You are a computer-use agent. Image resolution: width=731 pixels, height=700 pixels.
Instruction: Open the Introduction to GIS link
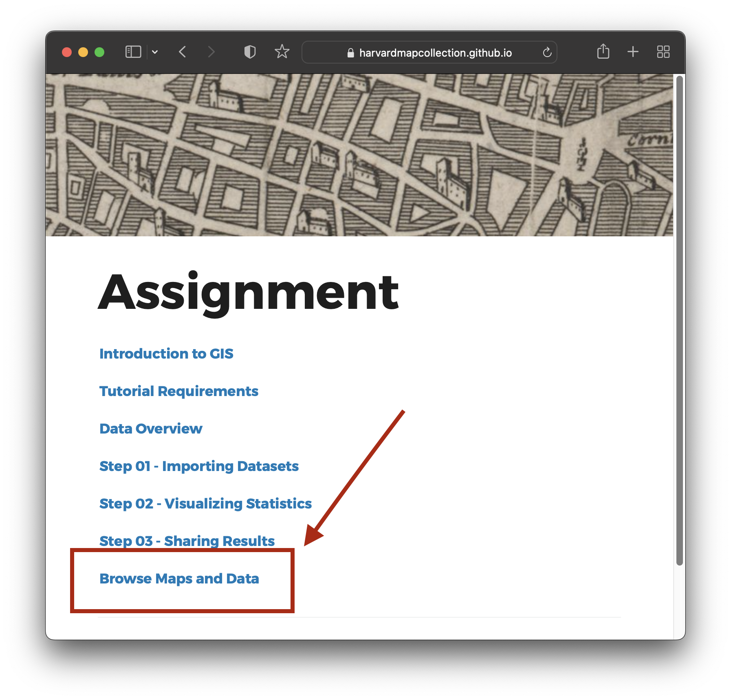coord(166,353)
